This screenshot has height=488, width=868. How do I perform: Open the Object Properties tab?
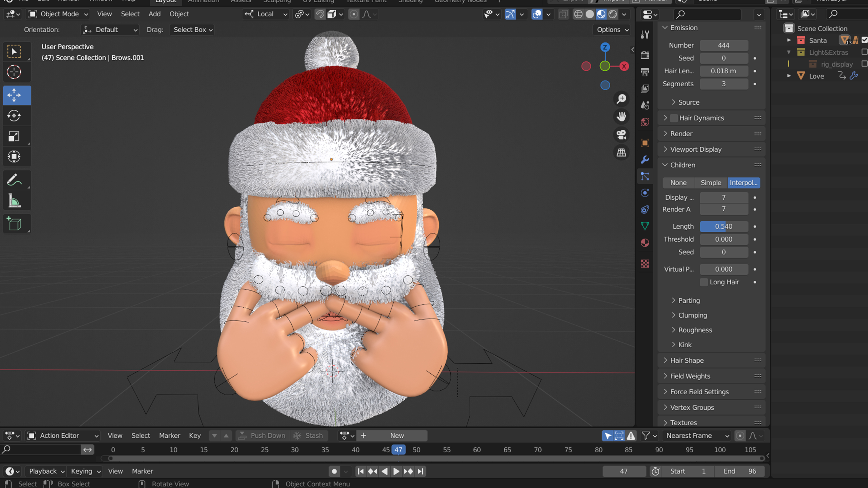point(645,143)
